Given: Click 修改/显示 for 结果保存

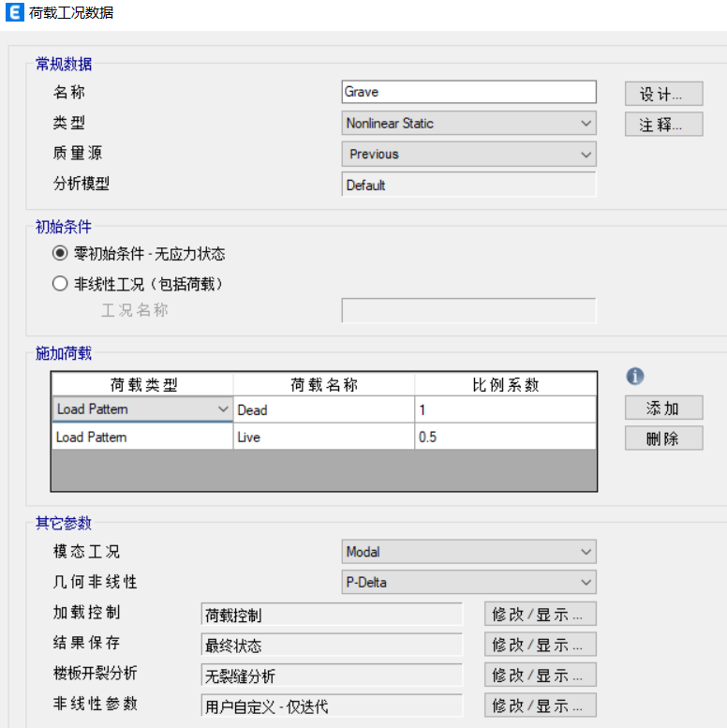Looking at the screenshot, I should 540,645.
